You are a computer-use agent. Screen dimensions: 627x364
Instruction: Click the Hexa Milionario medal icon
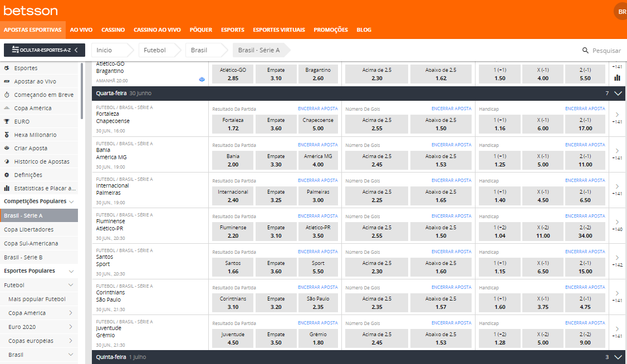(x=6, y=135)
